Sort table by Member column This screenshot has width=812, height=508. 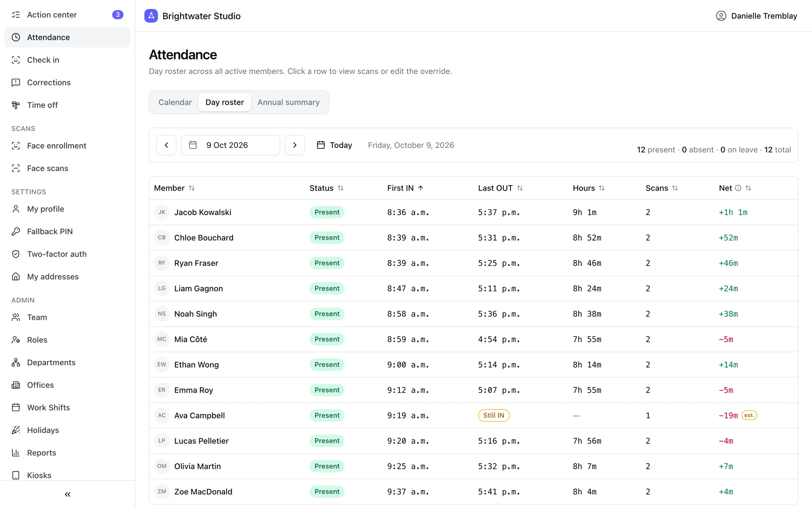pos(174,188)
